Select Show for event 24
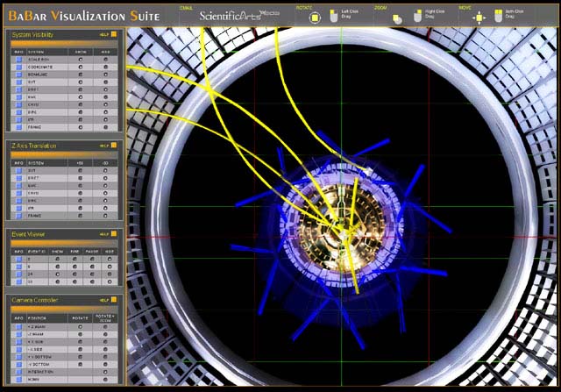561x392 pixels. click(58, 274)
